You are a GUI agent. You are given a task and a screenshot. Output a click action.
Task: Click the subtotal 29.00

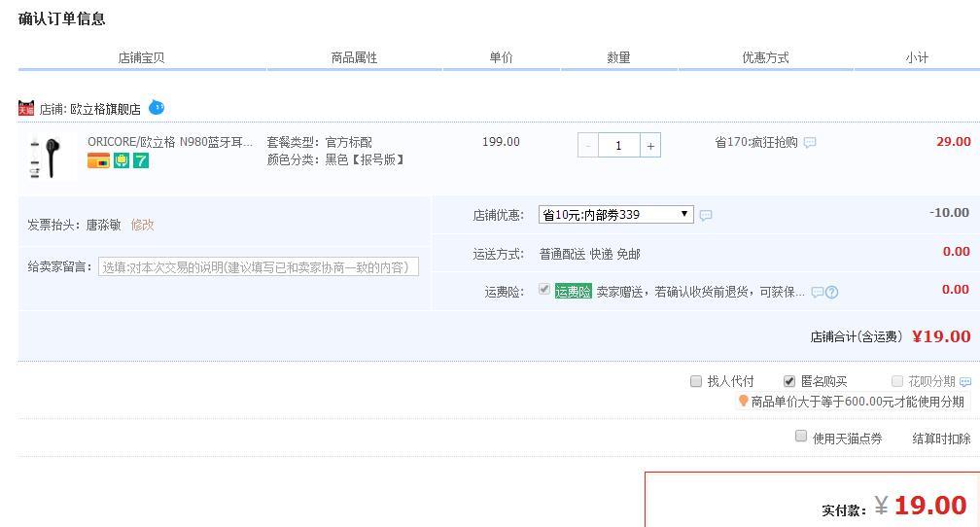[954, 142]
